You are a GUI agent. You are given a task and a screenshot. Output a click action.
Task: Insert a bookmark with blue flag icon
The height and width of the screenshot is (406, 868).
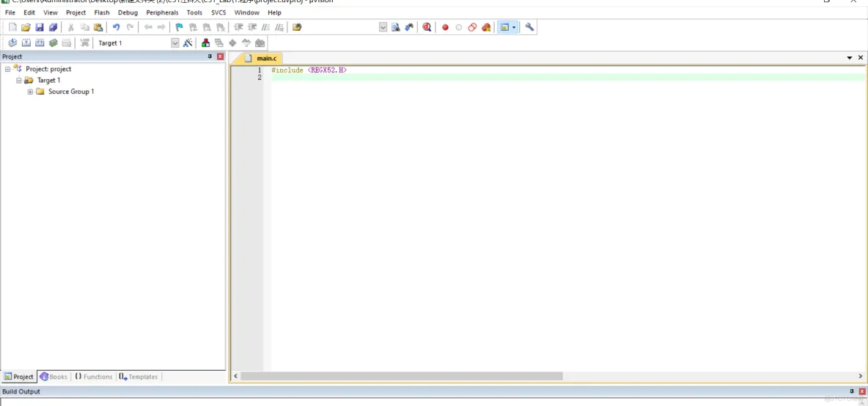[x=180, y=27]
